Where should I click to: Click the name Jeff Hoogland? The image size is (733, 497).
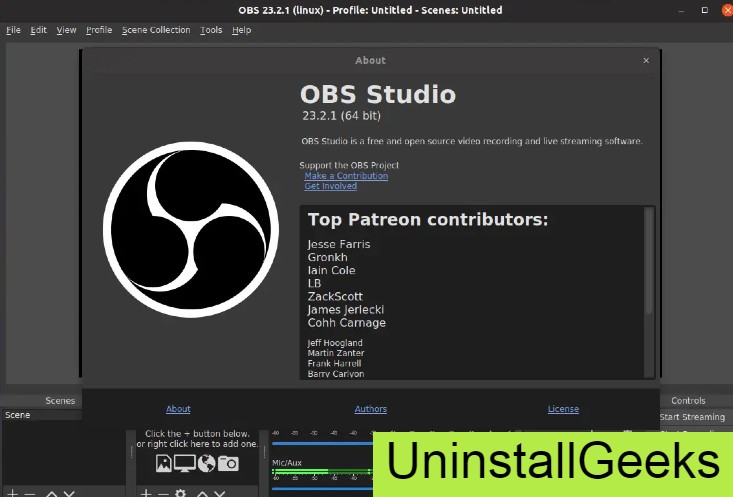[x=335, y=343]
